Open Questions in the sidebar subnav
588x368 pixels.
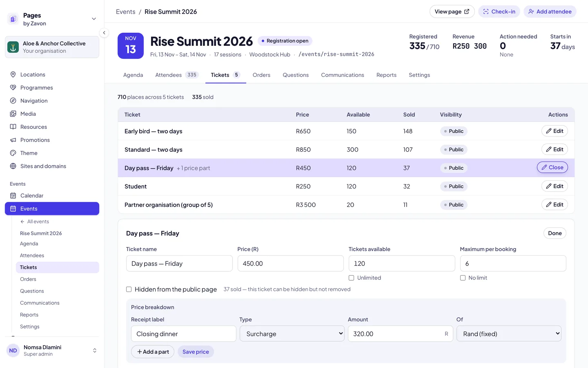tap(32, 291)
